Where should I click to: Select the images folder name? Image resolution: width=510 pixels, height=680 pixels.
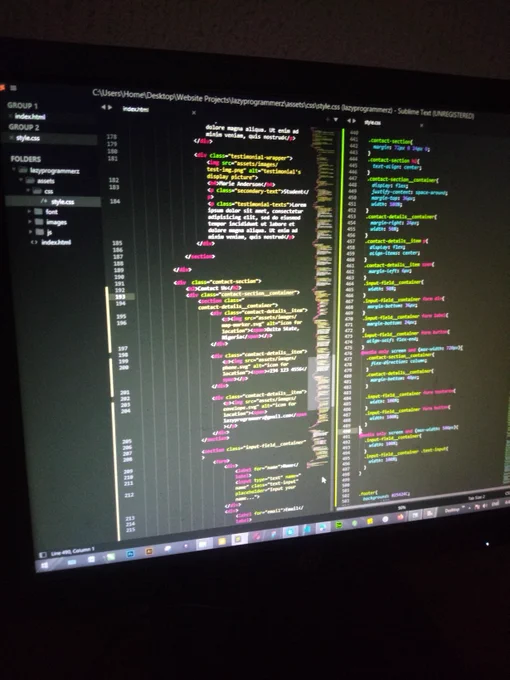pos(56,222)
